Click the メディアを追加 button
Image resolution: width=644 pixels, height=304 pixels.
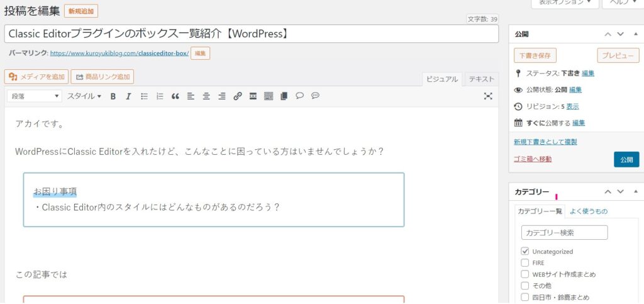tap(36, 76)
